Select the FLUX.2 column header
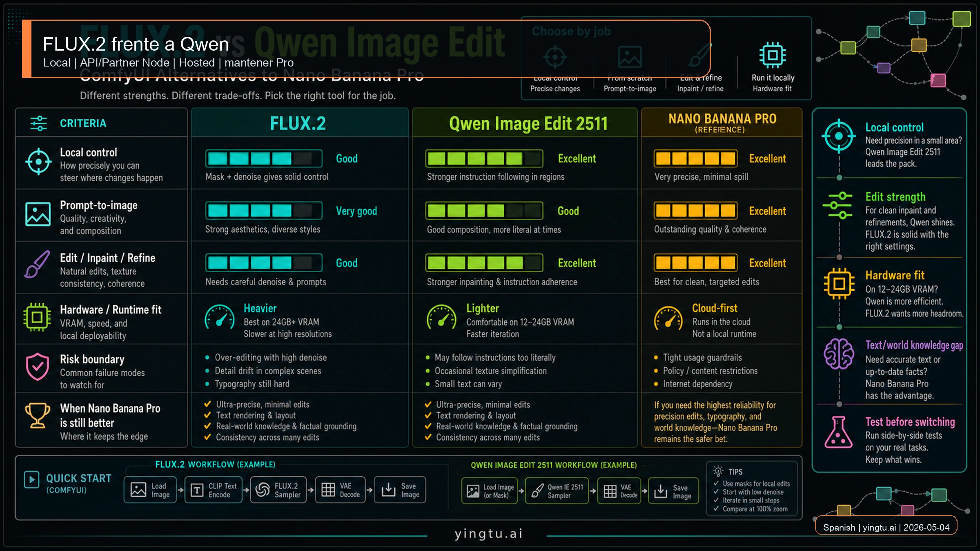 coord(299,123)
